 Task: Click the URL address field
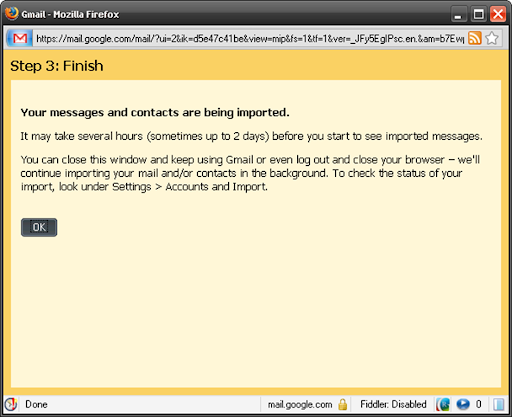(x=250, y=39)
